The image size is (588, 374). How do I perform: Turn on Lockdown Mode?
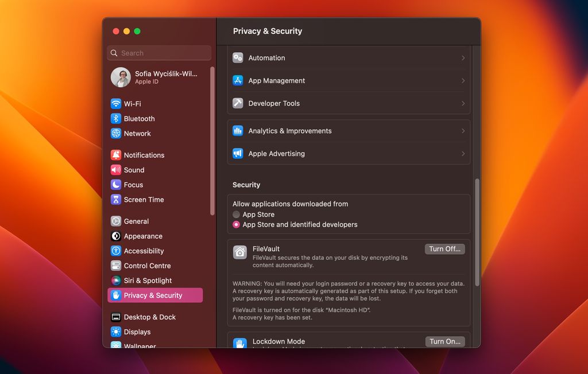tap(444, 341)
